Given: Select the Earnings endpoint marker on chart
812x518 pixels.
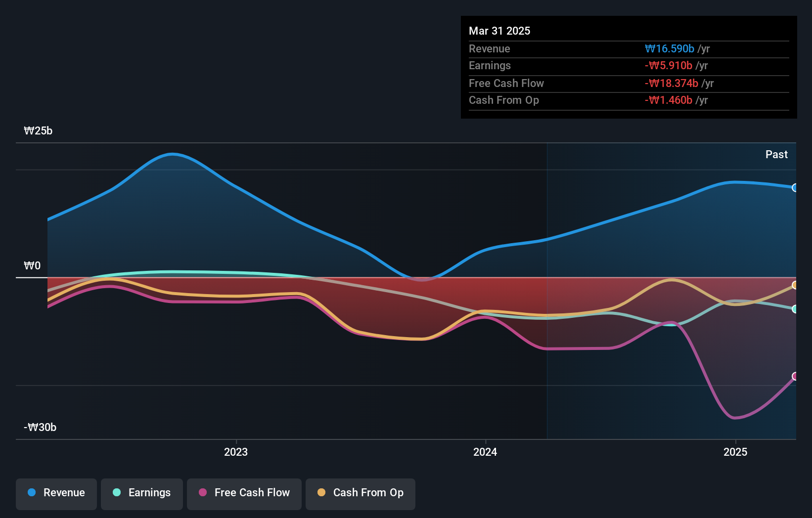Looking at the screenshot, I should tap(795, 309).
